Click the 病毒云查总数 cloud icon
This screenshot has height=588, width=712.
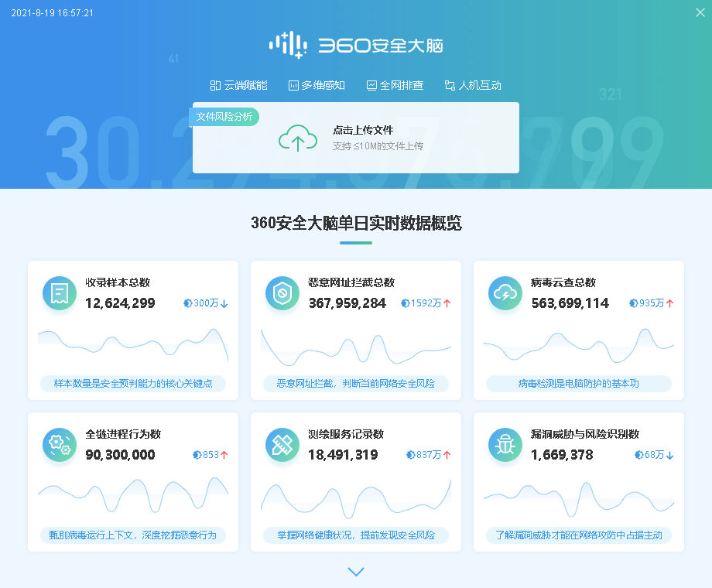(505, 294)
